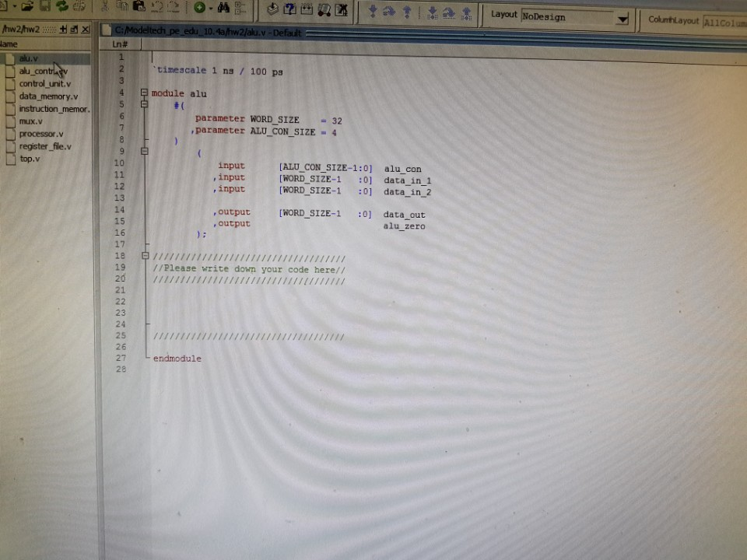
Task: Open the dropdown arrow beside the New icon
Action: (15, 6)
